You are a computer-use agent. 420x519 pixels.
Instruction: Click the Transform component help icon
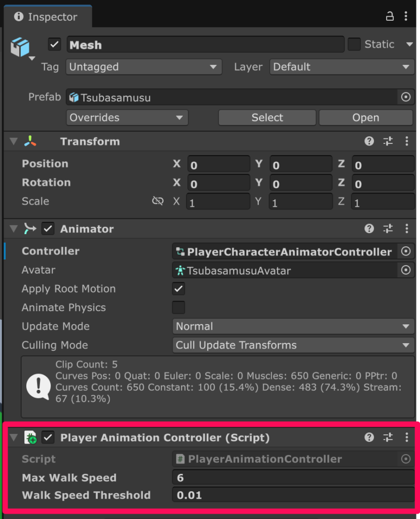click(369, 141)
